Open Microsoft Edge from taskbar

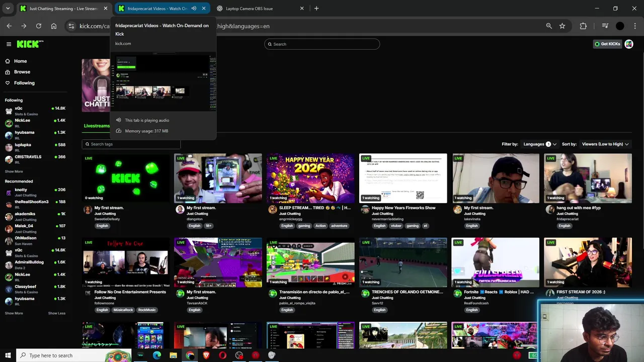coord(157,355)
